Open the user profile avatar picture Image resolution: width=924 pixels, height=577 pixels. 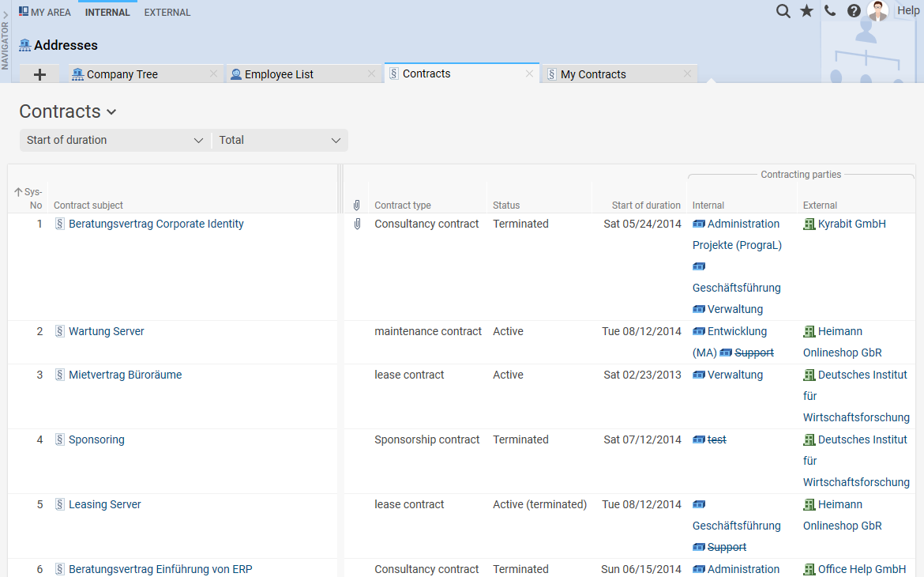tap(877, 11)
